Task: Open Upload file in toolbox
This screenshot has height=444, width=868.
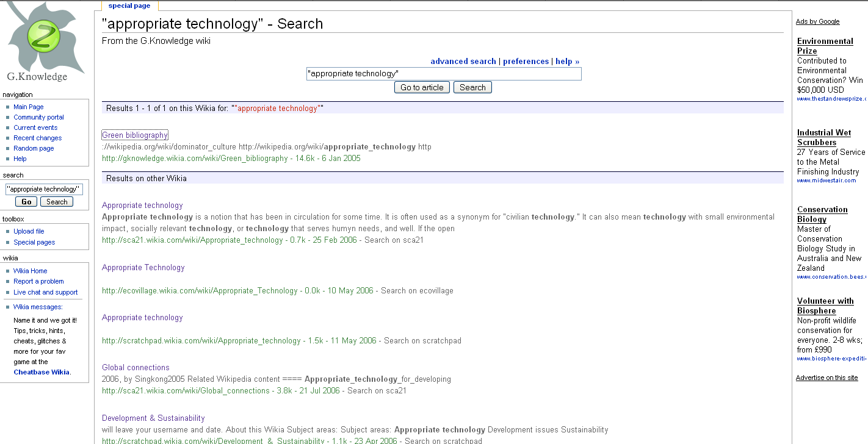Action: (x=29, y=231)
